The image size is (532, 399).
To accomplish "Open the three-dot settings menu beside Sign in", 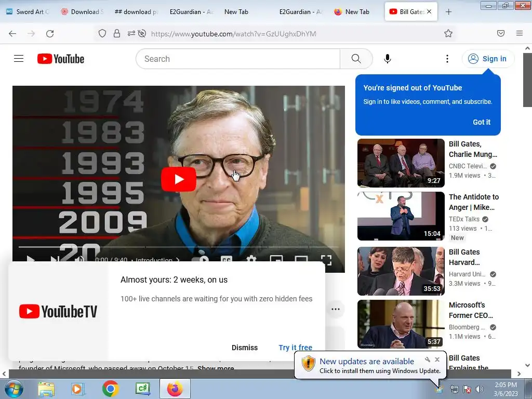I will pos(447,59).
